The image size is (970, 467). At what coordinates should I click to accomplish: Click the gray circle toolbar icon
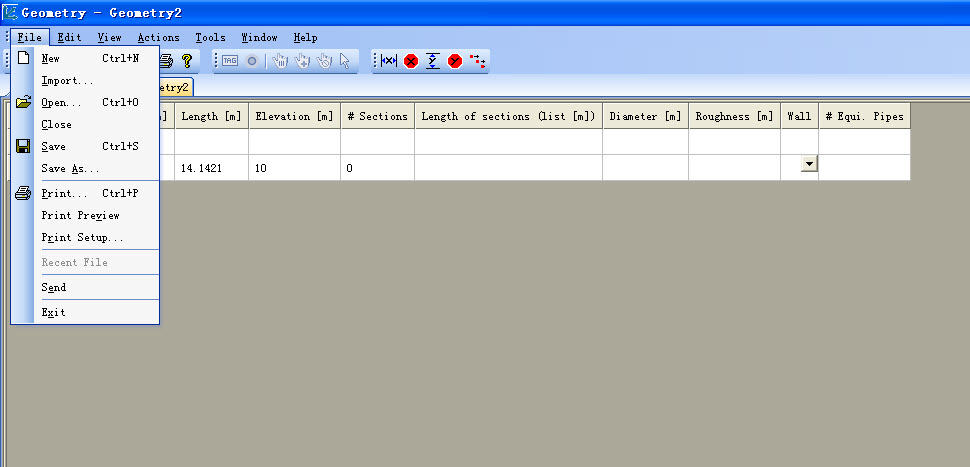click(x=252, y=61)
